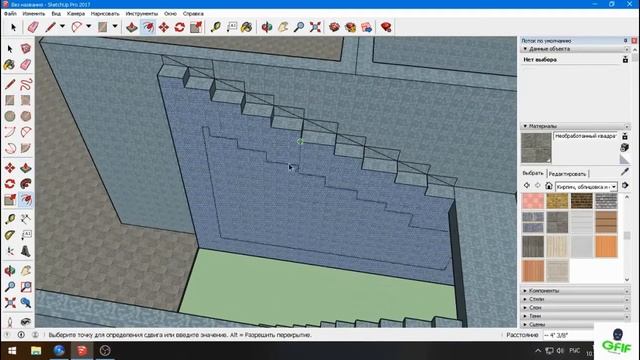This screenshot has height=360, width=640.
Task: Click Zoom Extents in the top toolbar
Action: pos(315,27)
